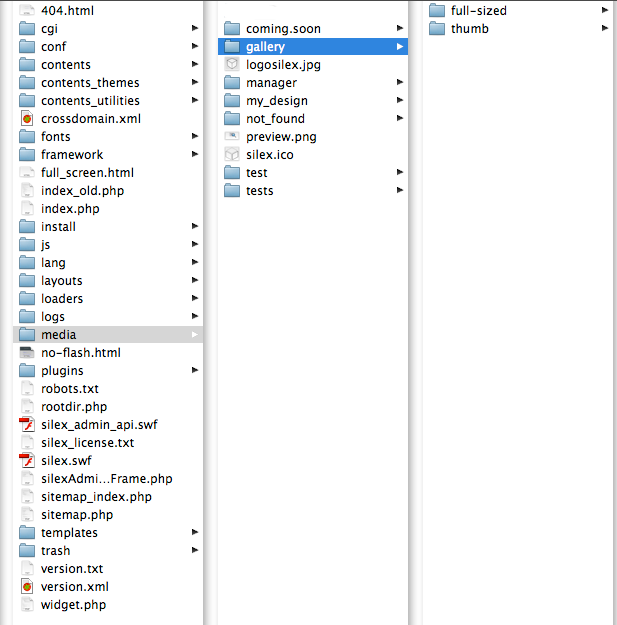Expand the templates folder arrow
The image size is (617, 625).
(x=195, y=532)
